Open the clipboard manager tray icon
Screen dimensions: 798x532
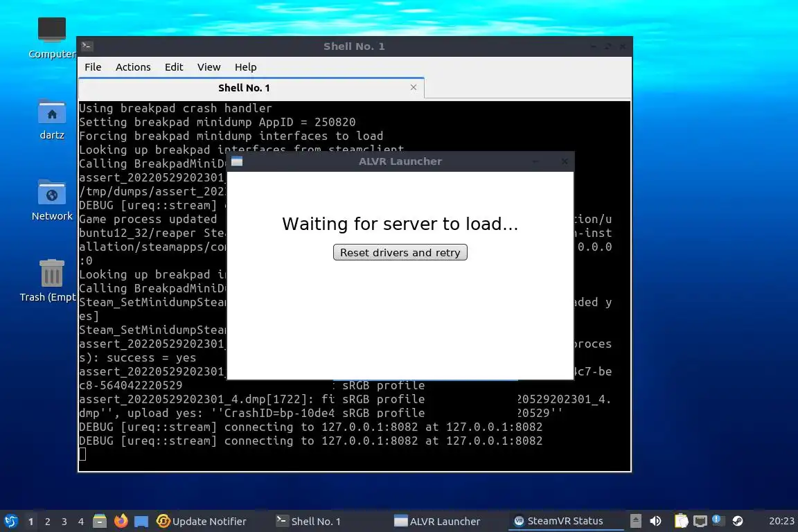681,521
